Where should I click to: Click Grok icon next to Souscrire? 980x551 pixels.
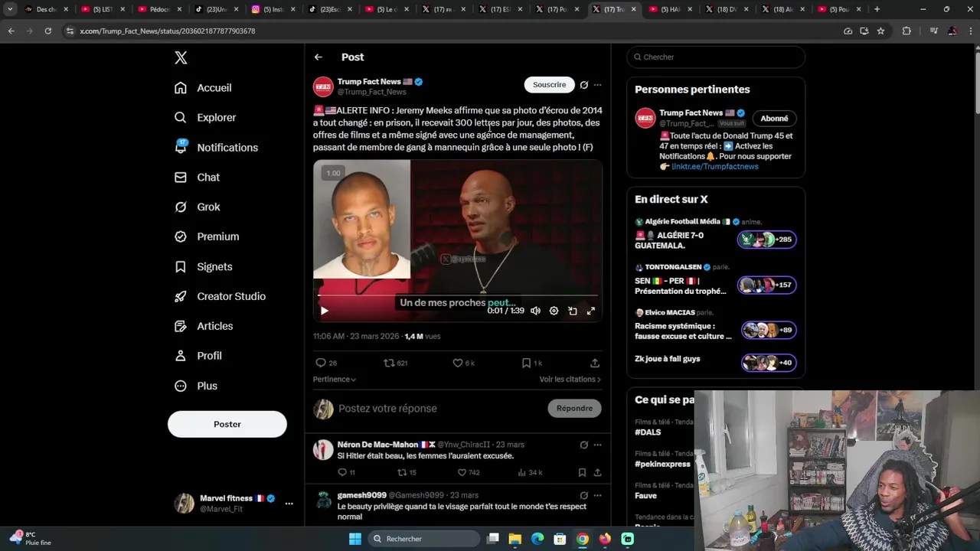tap(584, 85)
